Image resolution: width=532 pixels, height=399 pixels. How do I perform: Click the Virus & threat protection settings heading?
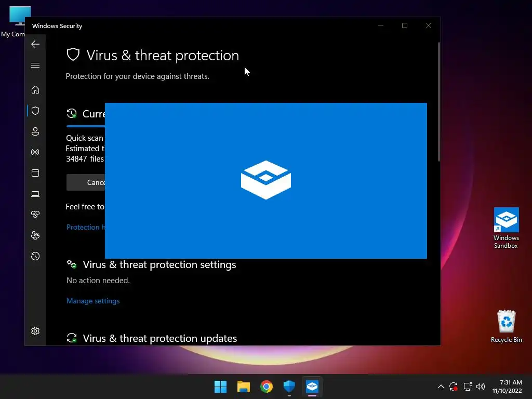pos(159,264)
